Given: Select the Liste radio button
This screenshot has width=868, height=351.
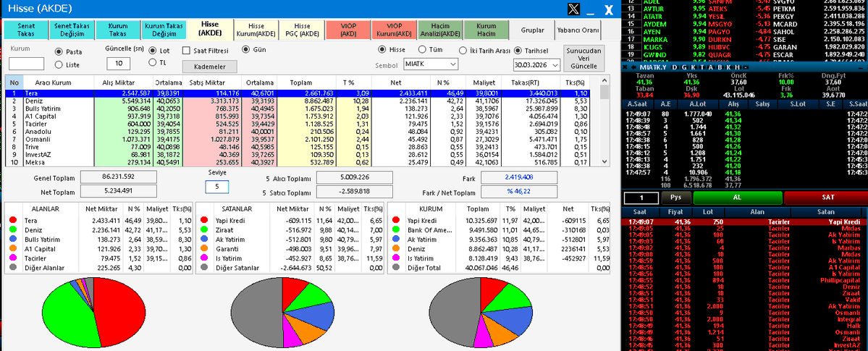Looking at the screenshot, I should (59, 65).
